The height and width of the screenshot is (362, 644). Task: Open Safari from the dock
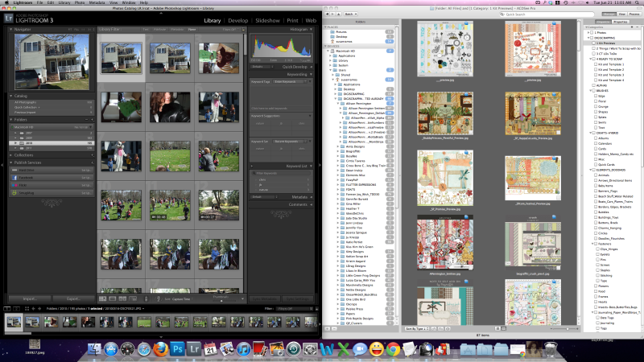tap(144, 349)
